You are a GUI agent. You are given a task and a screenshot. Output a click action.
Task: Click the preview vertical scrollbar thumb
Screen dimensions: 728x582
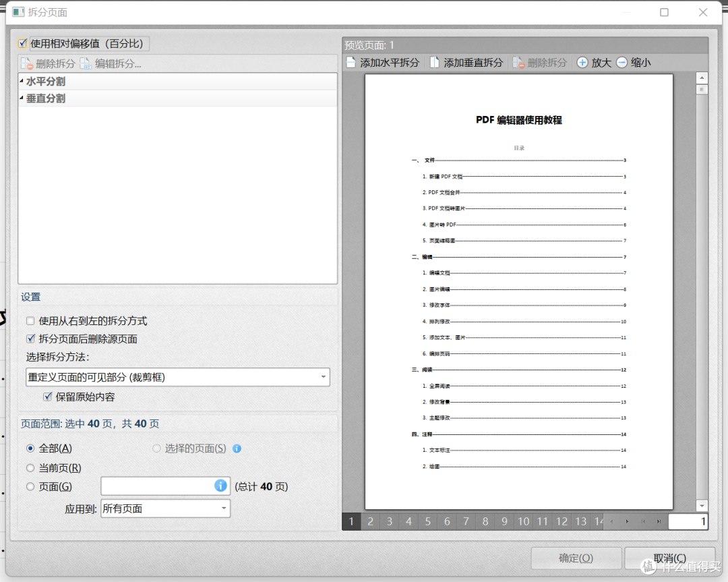coord(702,90)
